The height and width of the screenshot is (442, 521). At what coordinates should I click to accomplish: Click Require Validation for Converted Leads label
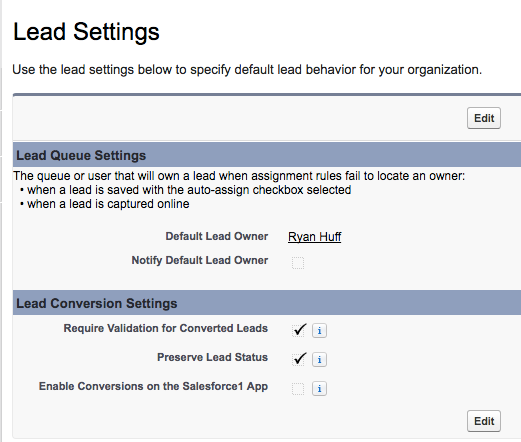click(166, 328)
